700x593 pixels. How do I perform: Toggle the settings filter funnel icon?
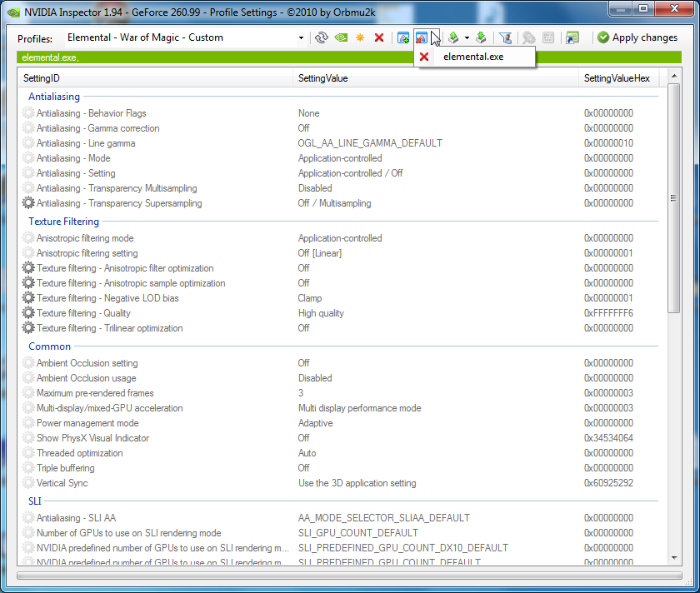(504, 37)
